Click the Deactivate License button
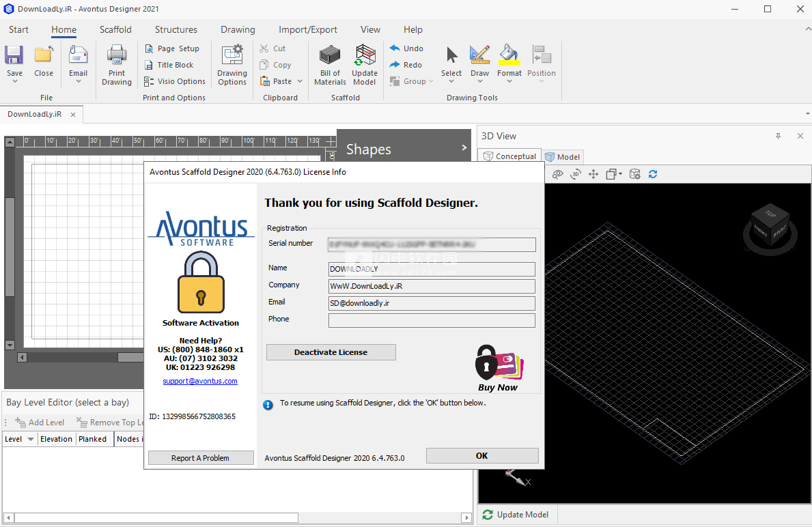This screenshot has height=527, width=812. point(331,352)
